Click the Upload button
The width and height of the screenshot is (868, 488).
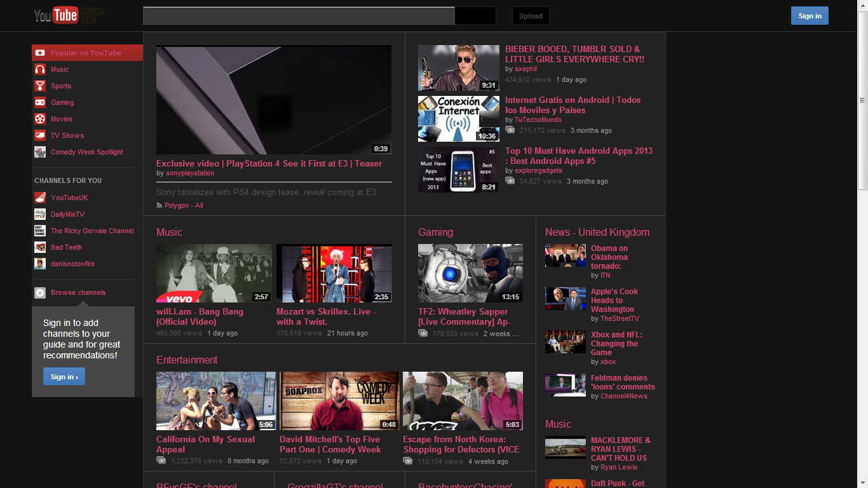pos(531,16)
